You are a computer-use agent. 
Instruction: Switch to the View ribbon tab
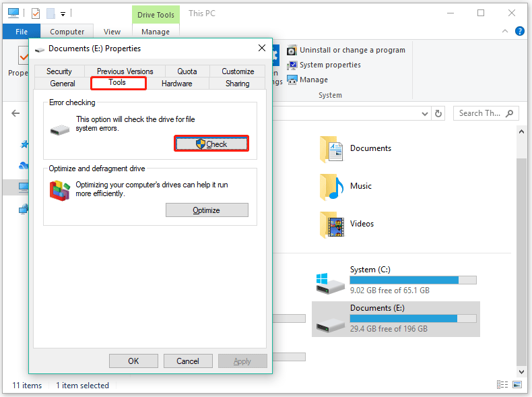(112, 32)
